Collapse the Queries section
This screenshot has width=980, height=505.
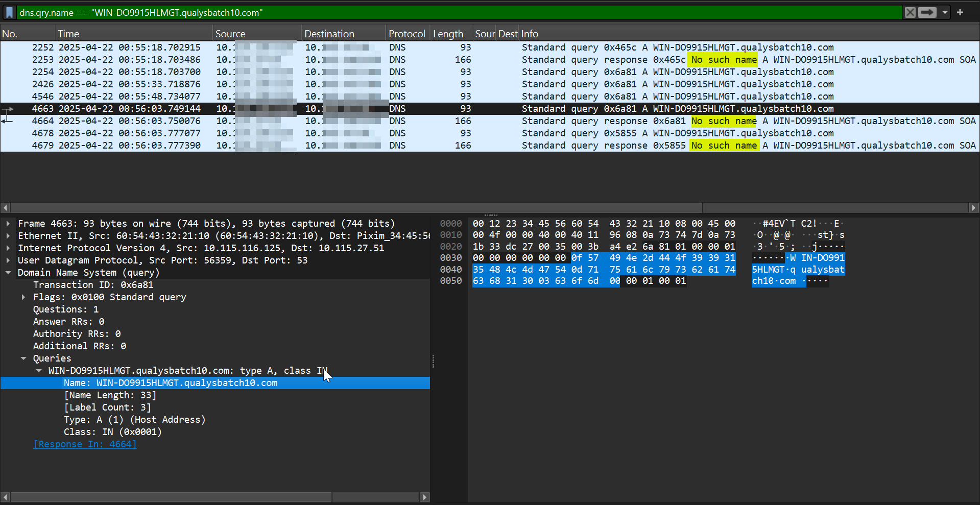tap(23, 358)
